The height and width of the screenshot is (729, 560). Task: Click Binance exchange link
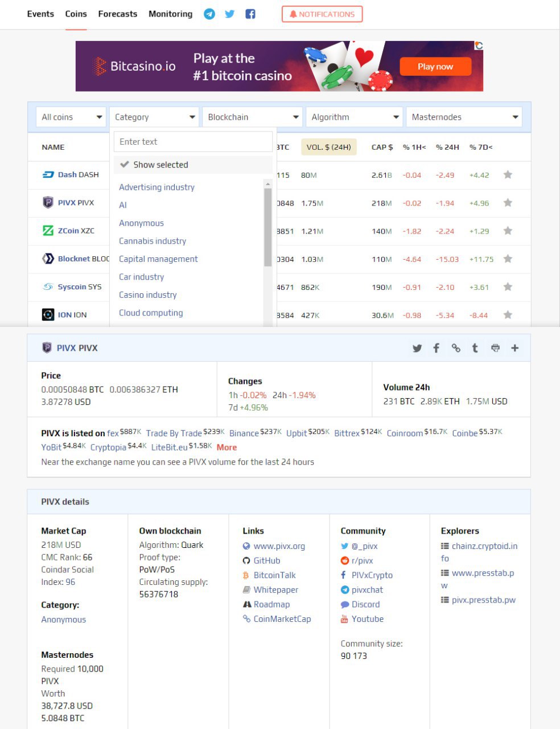[x=244, y=433]
